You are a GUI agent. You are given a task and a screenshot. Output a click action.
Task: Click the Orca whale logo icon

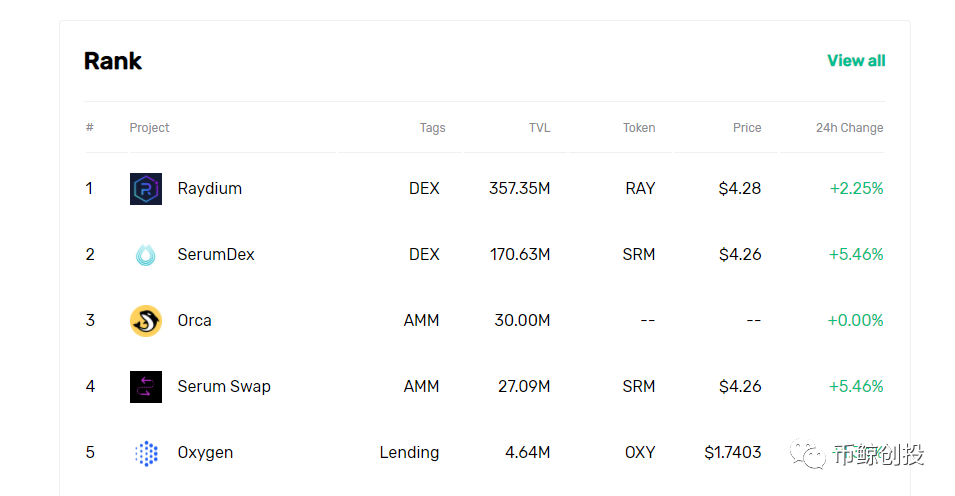[146, 321]
